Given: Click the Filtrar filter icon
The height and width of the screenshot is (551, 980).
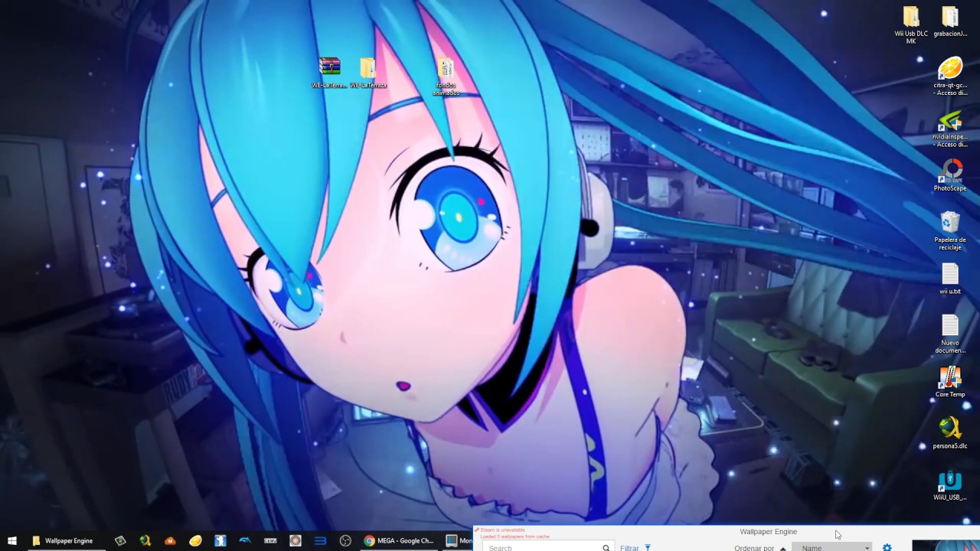Looking at the screenshot, I should pyautogui.click(x=647, y=548).
